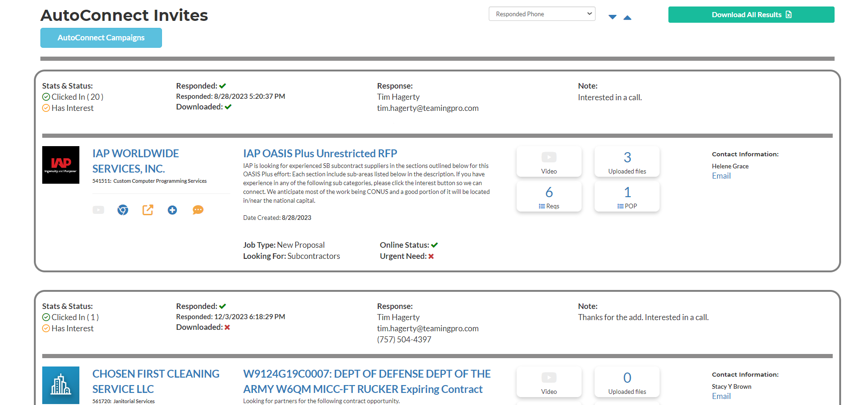Click the YouTube video icon under IAP Worldwide
Viewport: 868px width, 405px height.
[98, 210]
